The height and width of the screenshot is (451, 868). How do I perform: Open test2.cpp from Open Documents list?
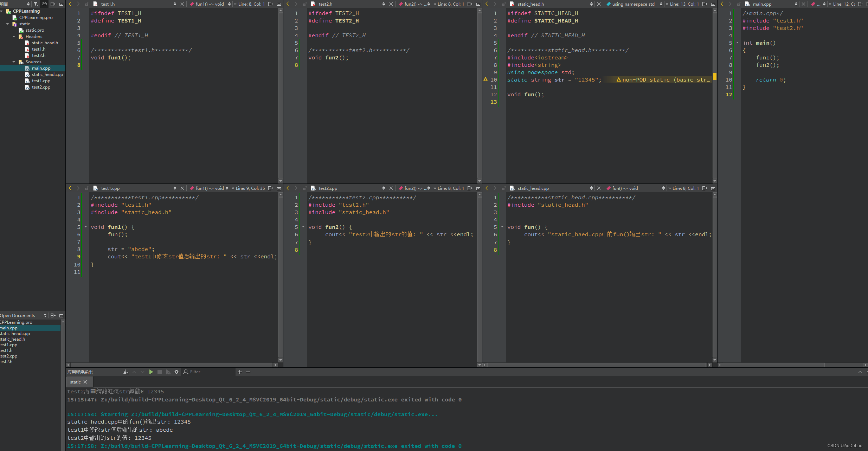pos(9,356)
